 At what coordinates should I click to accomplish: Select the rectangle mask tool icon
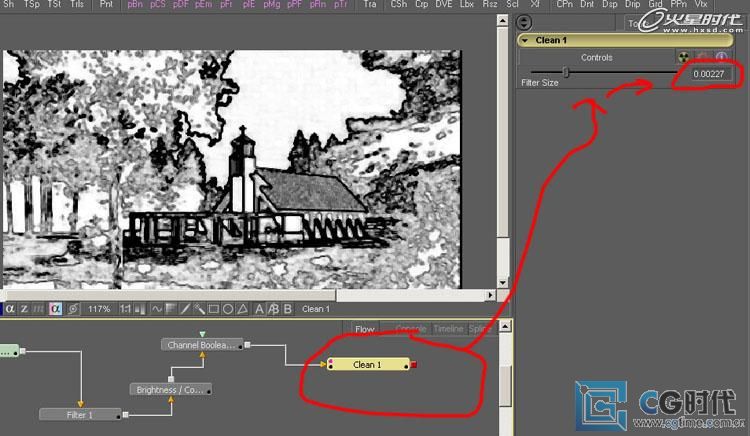coord(213,309)
